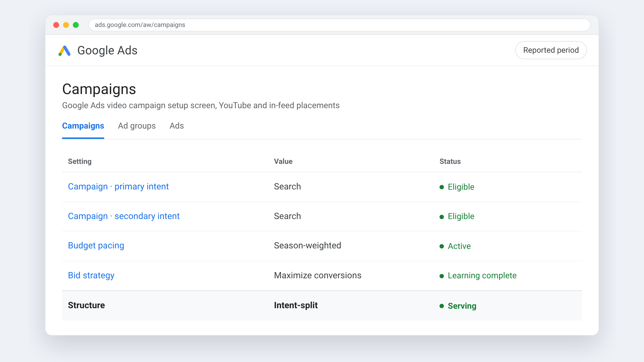Click the Structure row label

tap(86, 305)
